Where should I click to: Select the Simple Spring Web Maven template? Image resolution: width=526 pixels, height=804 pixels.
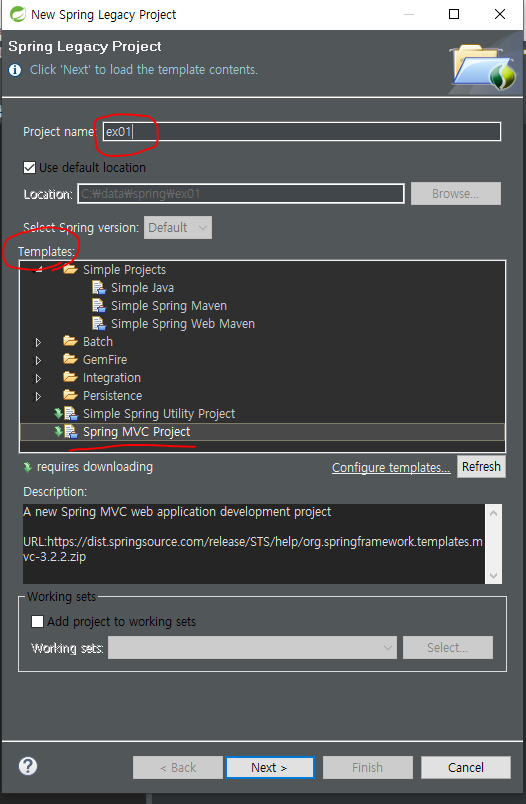(x=183, y=324)
